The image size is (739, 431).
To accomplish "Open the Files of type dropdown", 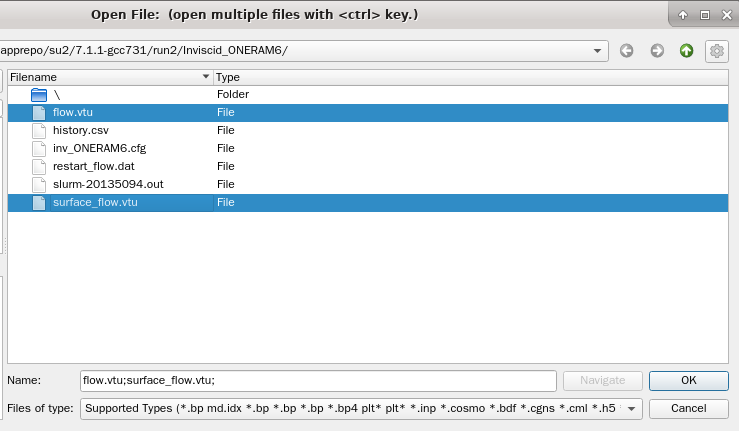I will [x=632, y=408].
